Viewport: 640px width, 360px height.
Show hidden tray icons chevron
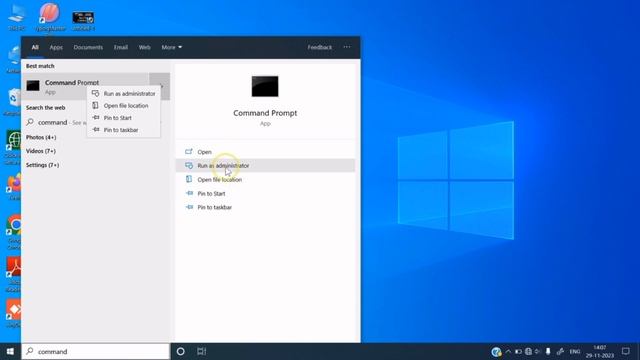pos(508,351)
